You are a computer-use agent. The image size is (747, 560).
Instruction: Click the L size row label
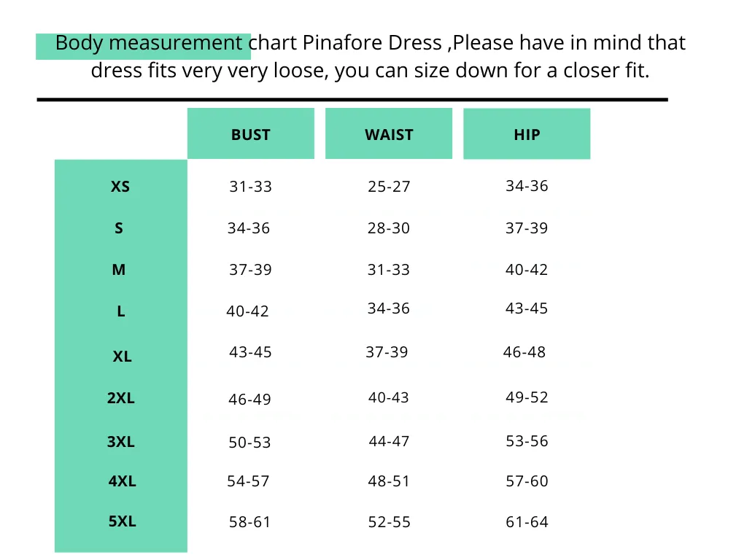[x=121, y=312]
